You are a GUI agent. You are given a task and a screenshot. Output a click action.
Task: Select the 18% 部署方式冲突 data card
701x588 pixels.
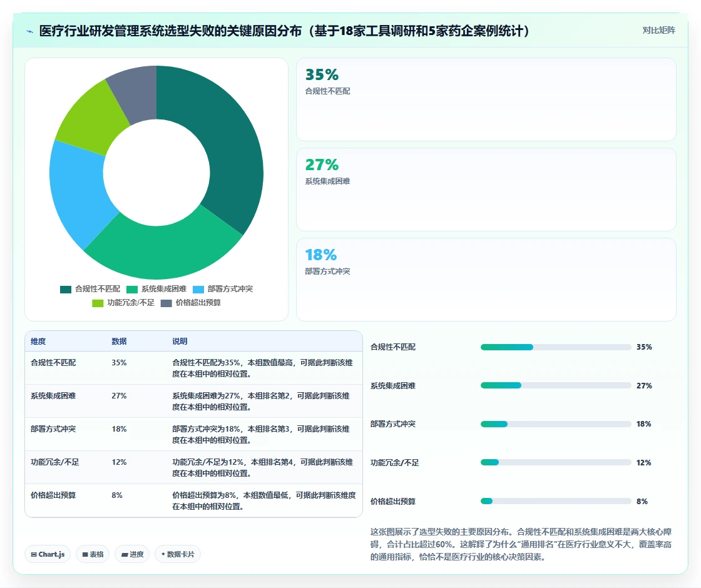point(486,279)
